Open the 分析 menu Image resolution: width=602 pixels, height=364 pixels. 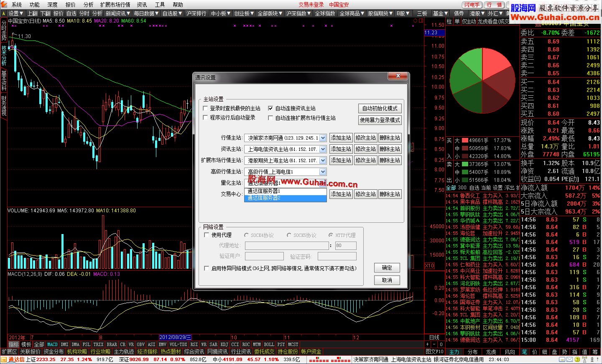click(x=88, y=5)
